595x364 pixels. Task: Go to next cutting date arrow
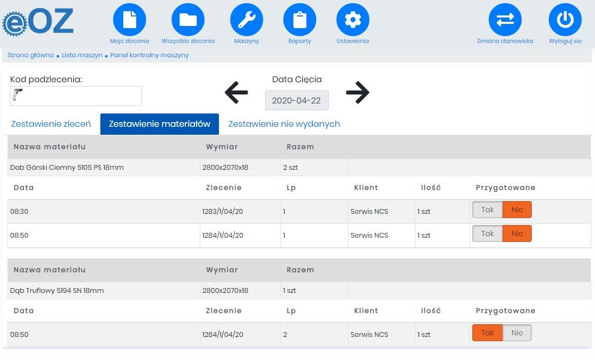(x=358, y=93)
